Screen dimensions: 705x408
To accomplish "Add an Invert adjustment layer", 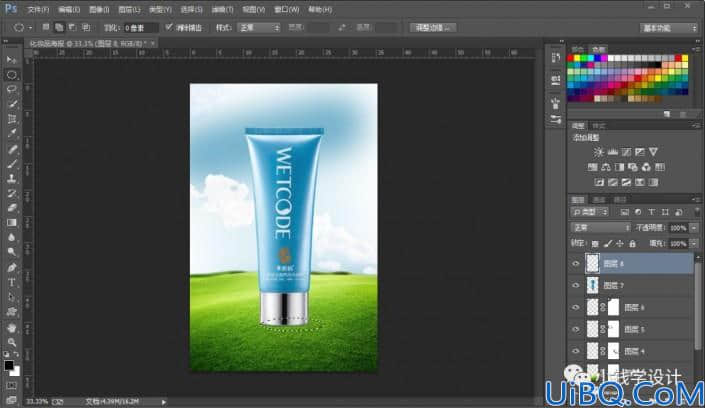I will [x=599, y=182].
